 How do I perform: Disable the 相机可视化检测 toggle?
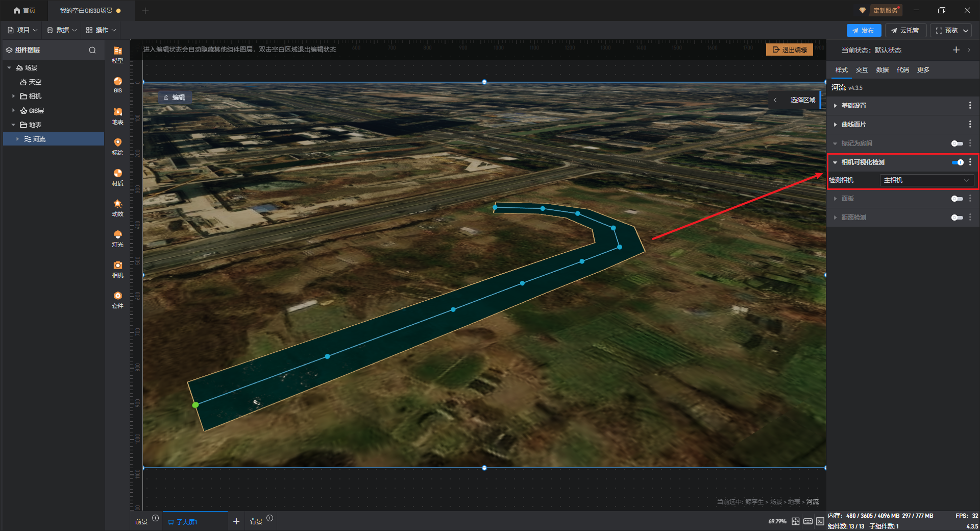(957, 162)
